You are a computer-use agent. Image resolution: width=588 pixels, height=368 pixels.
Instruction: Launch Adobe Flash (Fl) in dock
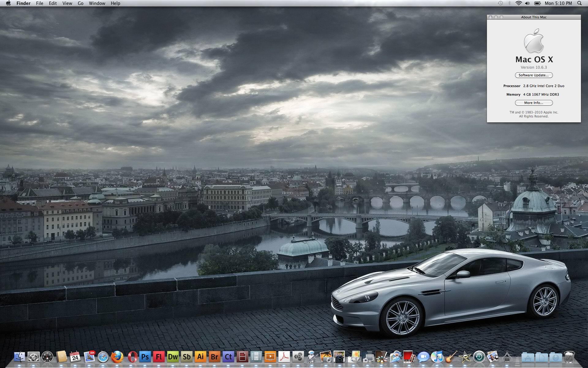click(159, 357)
